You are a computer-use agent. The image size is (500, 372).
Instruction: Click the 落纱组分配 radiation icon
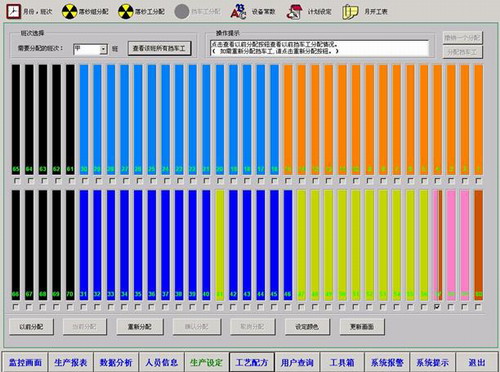tap(69, 12)
